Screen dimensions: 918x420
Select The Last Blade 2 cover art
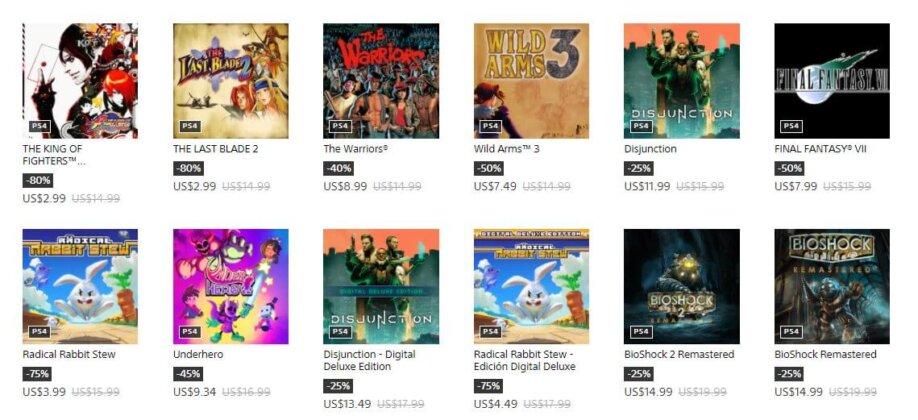[x=231, y=81]
